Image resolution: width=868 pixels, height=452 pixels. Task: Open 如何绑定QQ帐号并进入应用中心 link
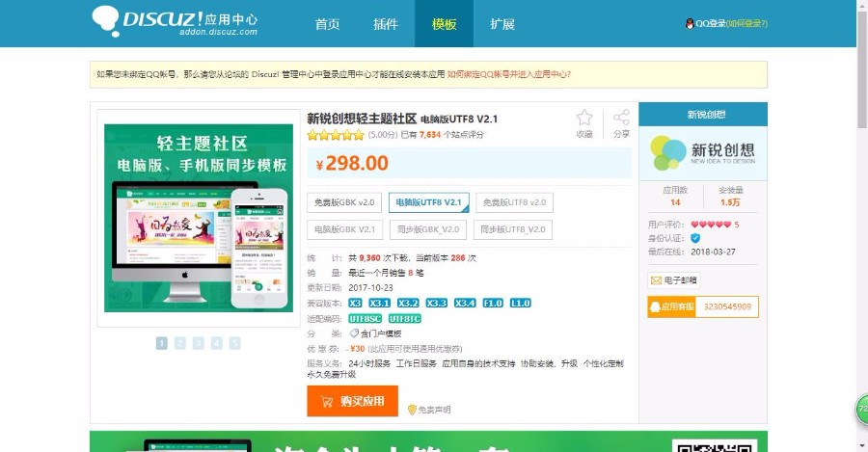pyautogui.click(x=508, y=74)
